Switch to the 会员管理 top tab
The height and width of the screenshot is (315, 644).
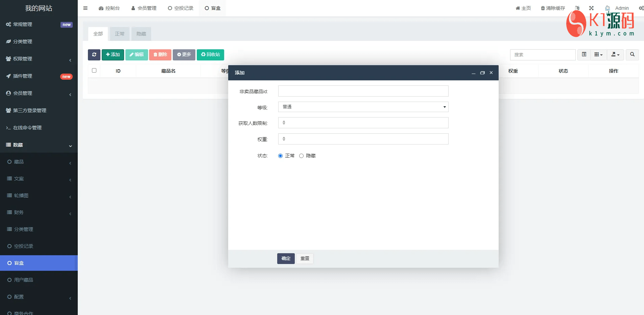tap(144, 8)
